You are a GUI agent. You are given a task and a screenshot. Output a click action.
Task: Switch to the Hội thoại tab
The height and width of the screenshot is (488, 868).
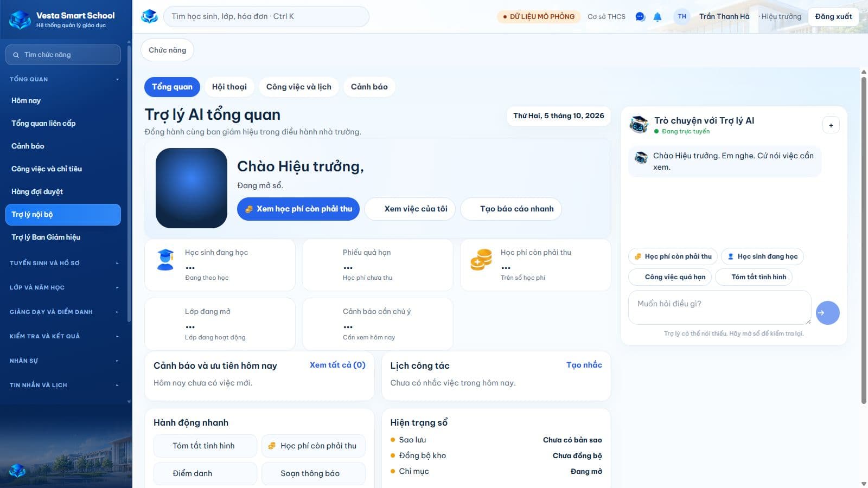click(x=229, y=87)
